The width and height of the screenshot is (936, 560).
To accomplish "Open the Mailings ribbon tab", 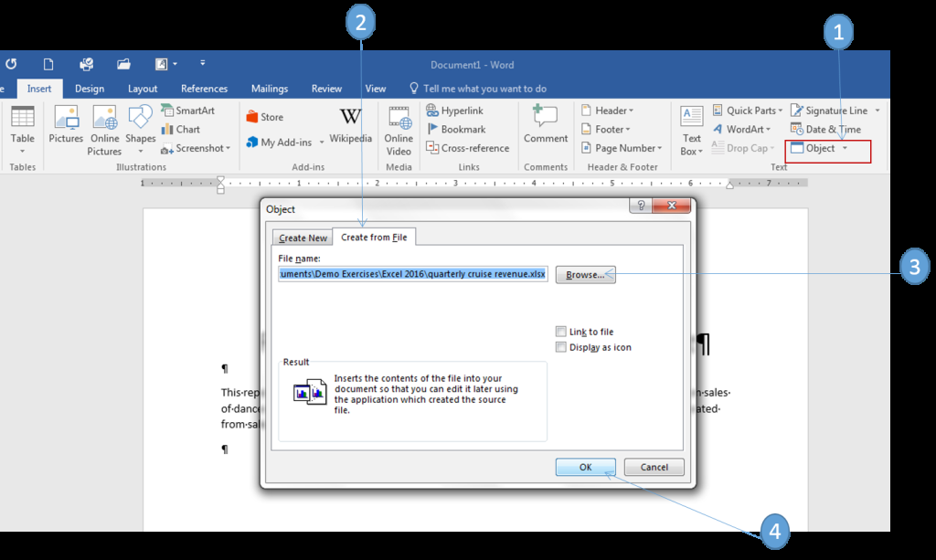I will pyautogui.click(x=269, y=89).
